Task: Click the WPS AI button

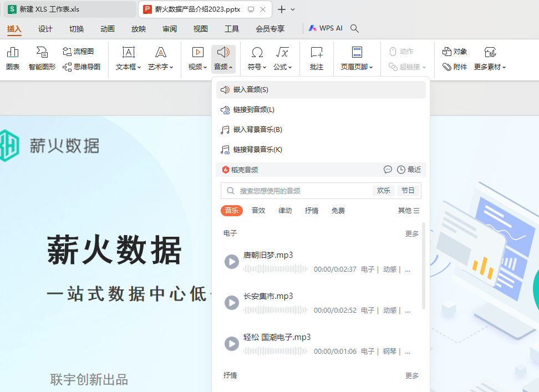Action: tap(325, 28)
